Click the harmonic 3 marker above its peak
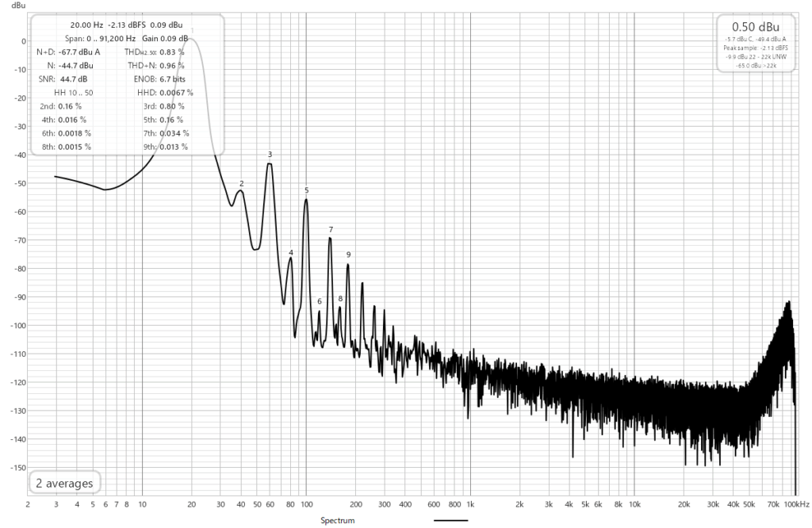The height and width of the screenshot is (528, 812). pos(270,155)
